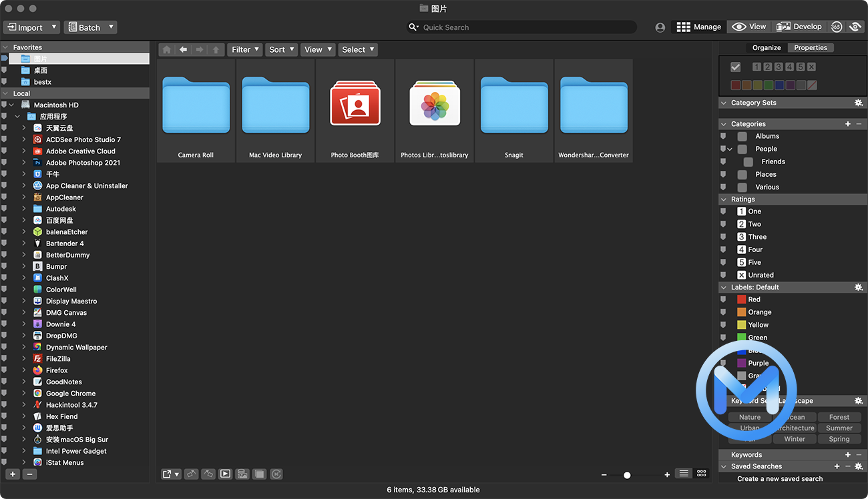Click the Category Sets gear icon
Screen dimensions: 868x499
tap(859, 103)
